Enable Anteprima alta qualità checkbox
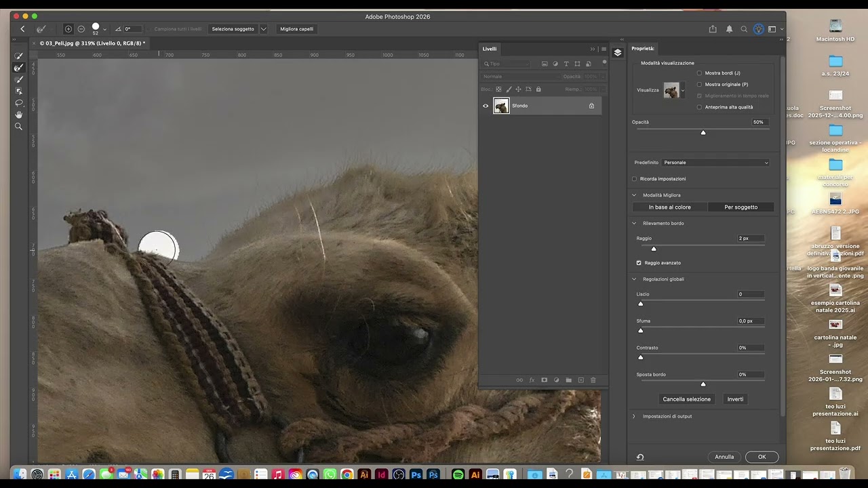The height and width of the screenshot is (488, 868). click(x=699, y=107)
